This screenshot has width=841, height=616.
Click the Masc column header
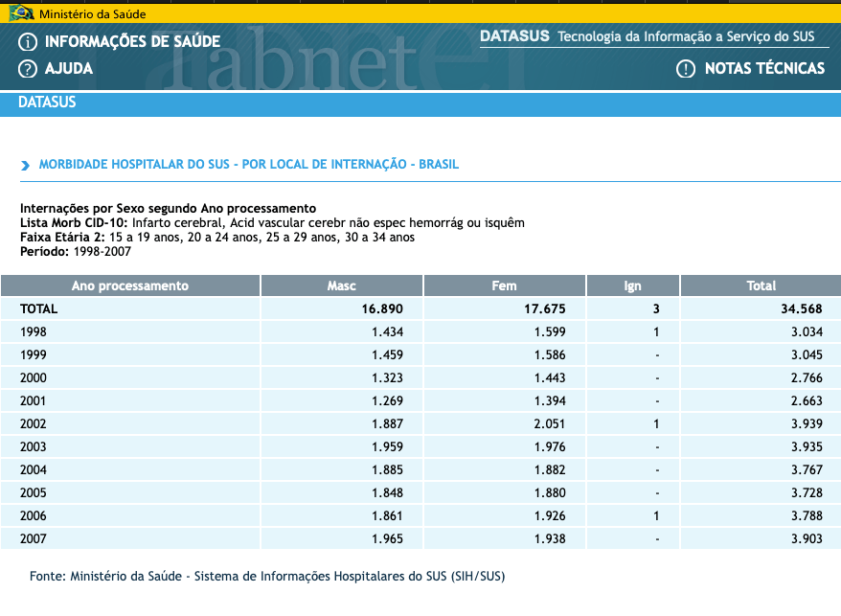[x=342, y=285]
